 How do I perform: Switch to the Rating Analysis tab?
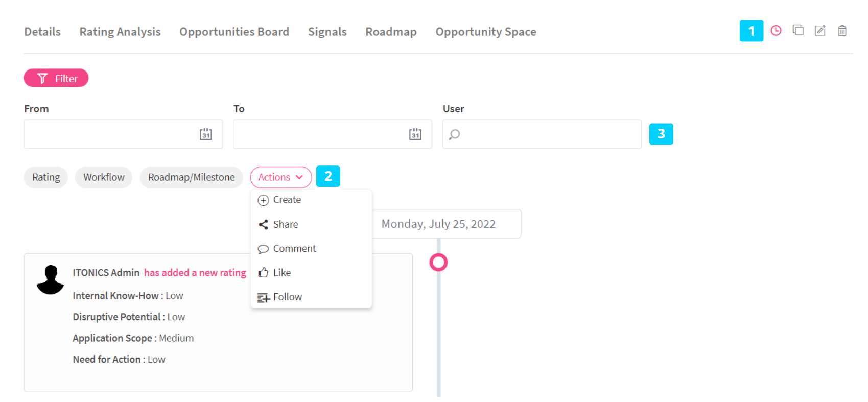coord(120,32)
